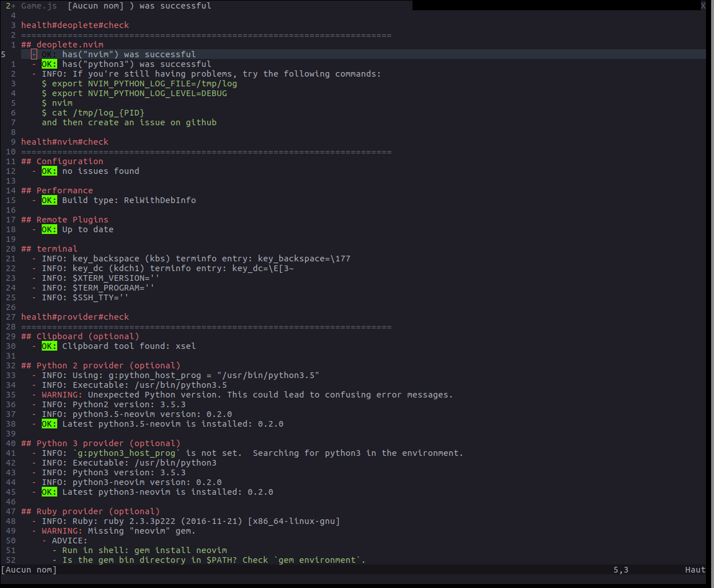Click 'Latest python3.5-neovim is installed' line
This screenshot has width=714, height=588.
(157, 424)
